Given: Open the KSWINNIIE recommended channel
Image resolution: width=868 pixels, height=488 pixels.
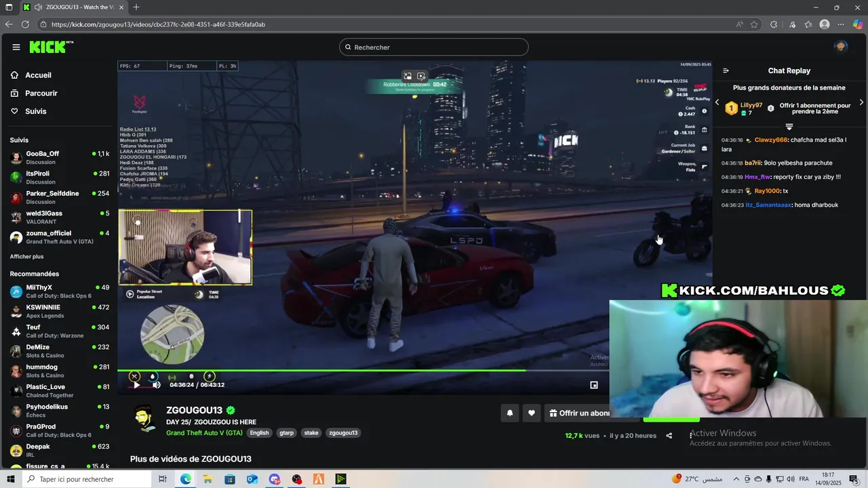Looking at the screenshot, I should tap(59, 311).
